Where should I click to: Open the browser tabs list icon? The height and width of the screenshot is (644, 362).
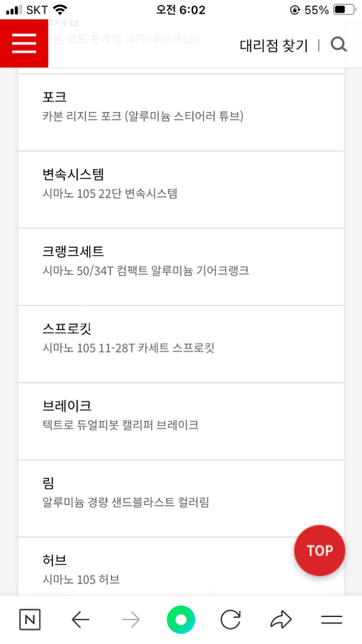332,619
